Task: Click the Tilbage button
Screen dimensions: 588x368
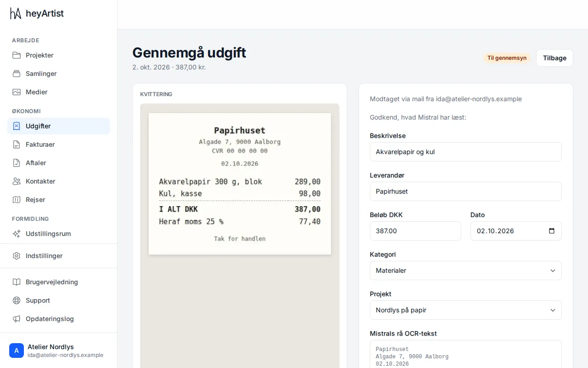Action: (554, 58)
